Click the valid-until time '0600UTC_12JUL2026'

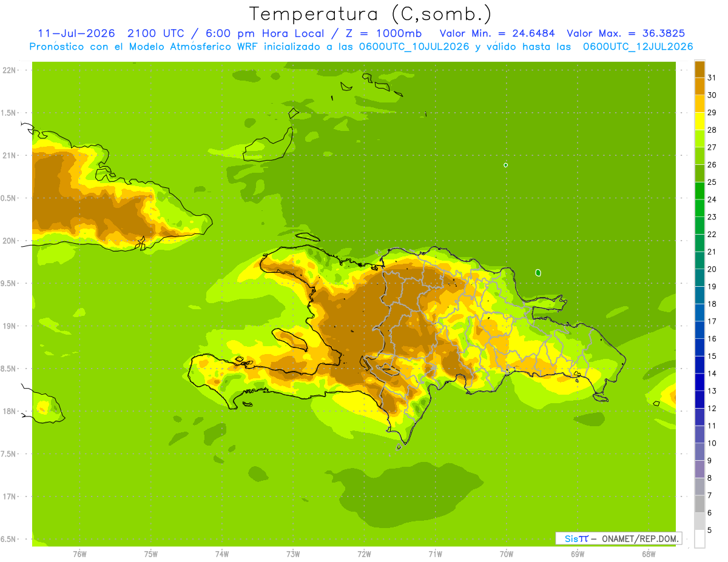[638, 47]
